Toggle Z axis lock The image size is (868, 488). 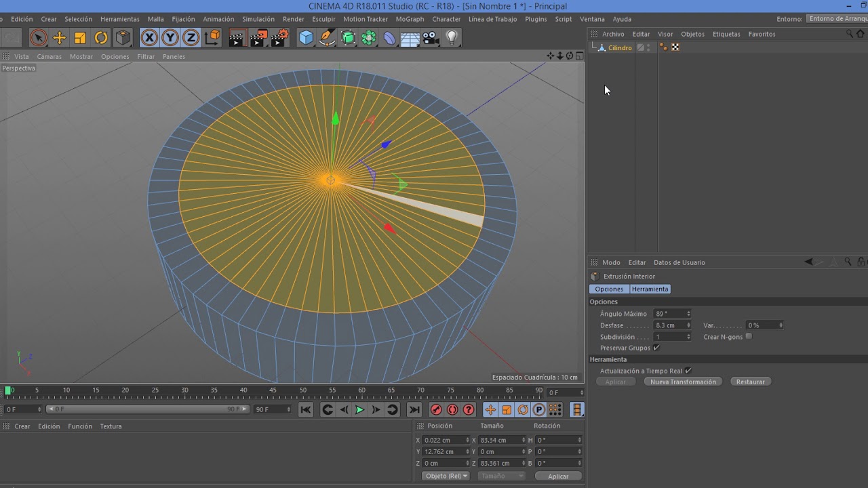pyautogui.click(x=191, y=38)
